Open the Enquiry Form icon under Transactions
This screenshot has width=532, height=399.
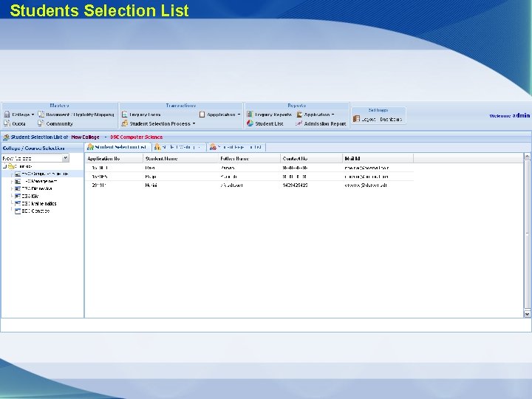pos(125,115)
